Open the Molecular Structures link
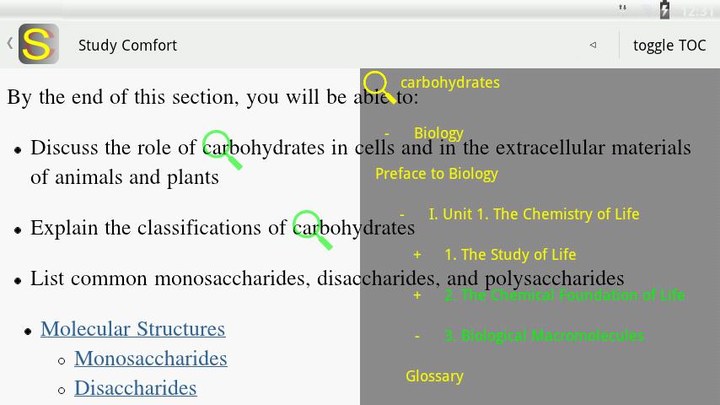The height and width of the screenshot is (405, 720). [x=133, y=329]
